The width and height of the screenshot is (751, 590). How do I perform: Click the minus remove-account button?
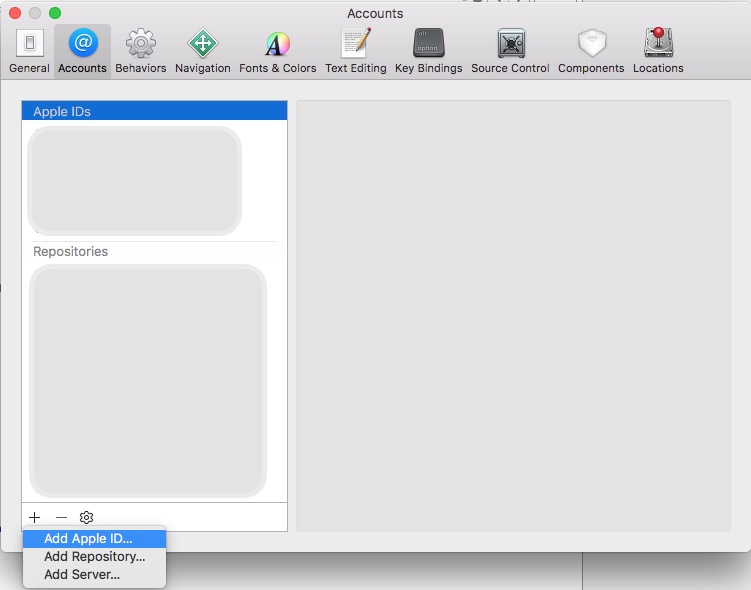[61, 517]
